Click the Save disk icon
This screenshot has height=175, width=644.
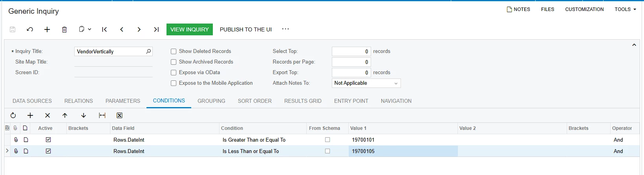(x=13, y=29)
